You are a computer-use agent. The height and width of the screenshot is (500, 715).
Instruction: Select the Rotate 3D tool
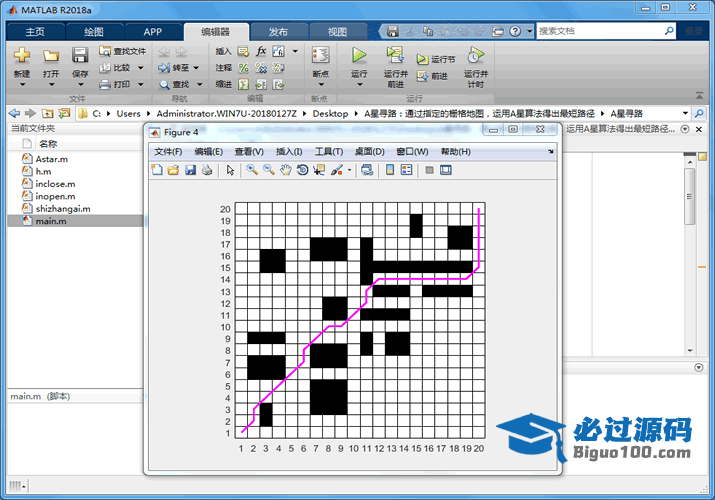tap(302, 170)
